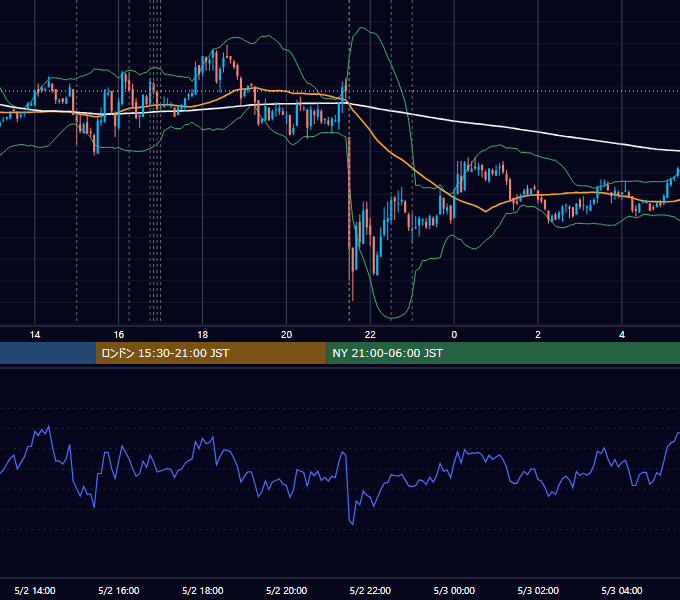Click the 5/2 14:00 date label
This screenshot has width=680, height=600.
(35, 590)
